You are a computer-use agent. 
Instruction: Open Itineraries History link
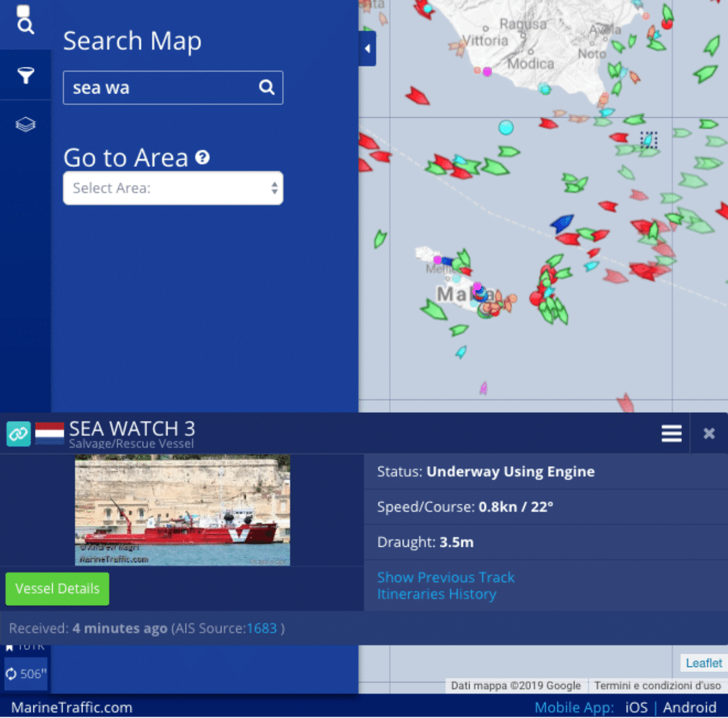436,594
